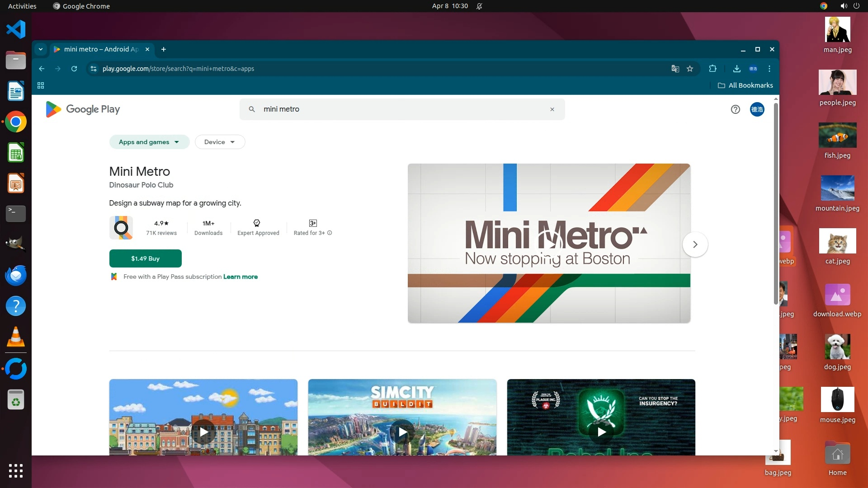Click the Rated for 3+ info icon
The width and height of the screenshot is (868, 488).
(330, 233)
